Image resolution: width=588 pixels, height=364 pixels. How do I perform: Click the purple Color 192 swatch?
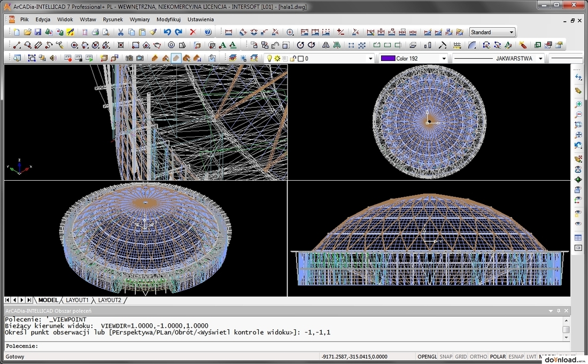(388, 58)
